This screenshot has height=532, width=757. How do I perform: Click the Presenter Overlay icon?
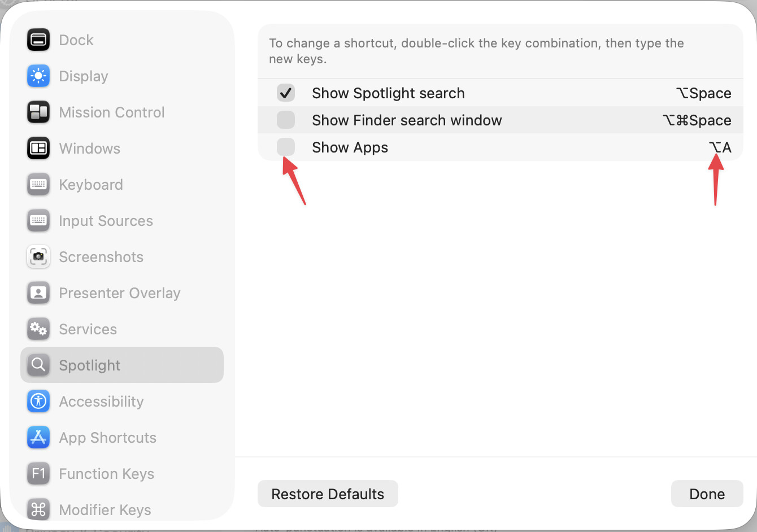pyautogui.click(x=38, y=293)
